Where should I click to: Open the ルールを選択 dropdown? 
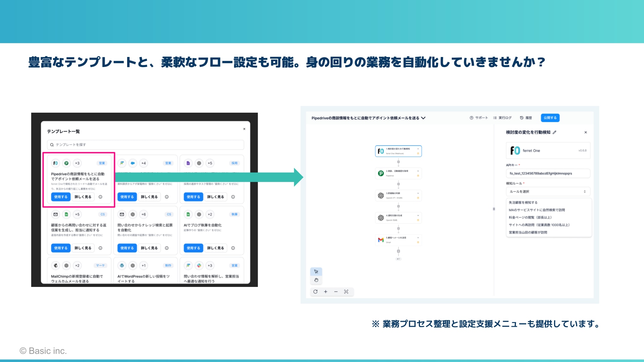click(548, 192)
